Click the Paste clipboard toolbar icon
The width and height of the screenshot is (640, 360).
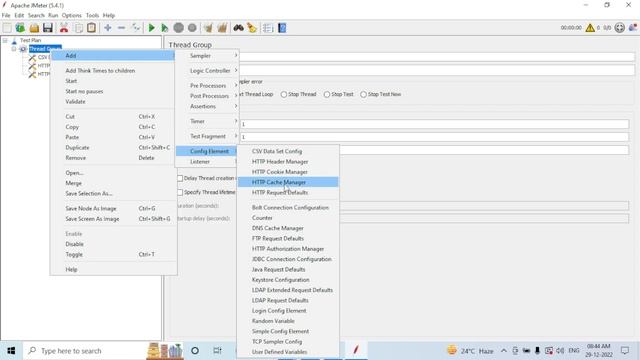click(x=91, y=28)
